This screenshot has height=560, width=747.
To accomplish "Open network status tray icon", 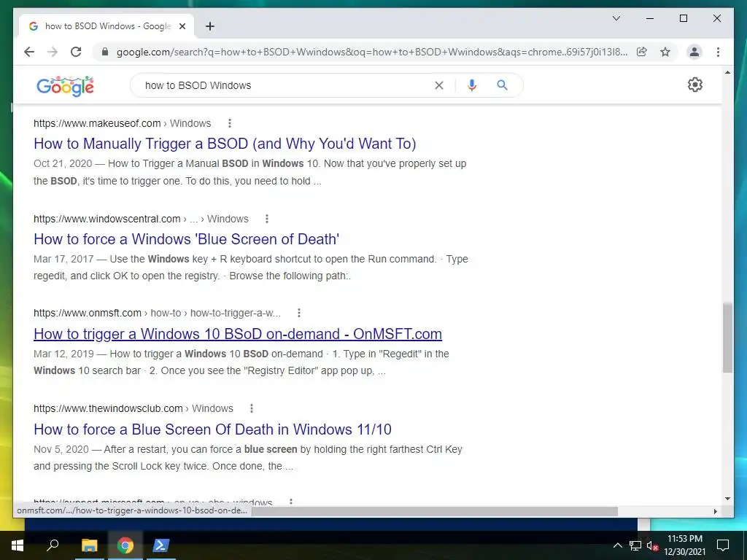I will pos(635,545).
